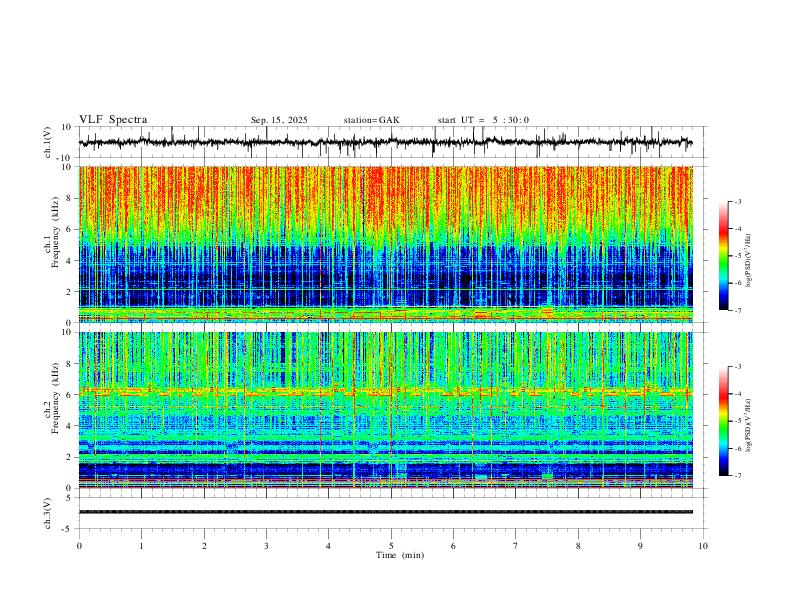Click time axis tick label "9"

pos(640,546)
